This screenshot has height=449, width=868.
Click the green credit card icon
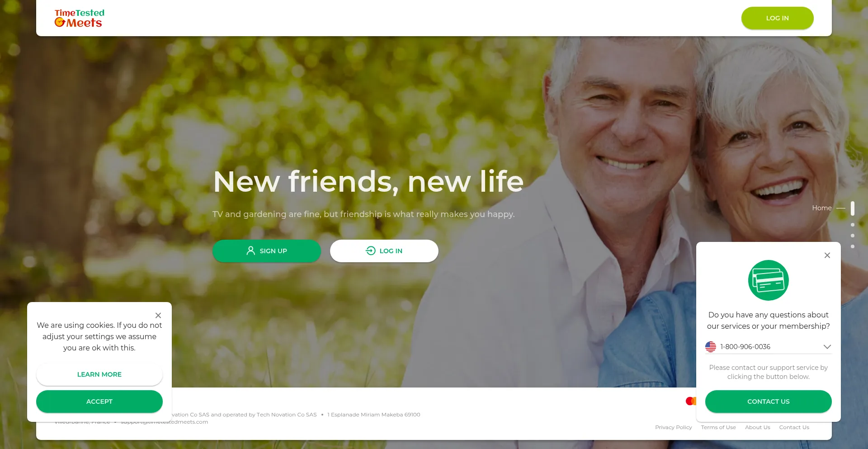(x=769, y=280)
